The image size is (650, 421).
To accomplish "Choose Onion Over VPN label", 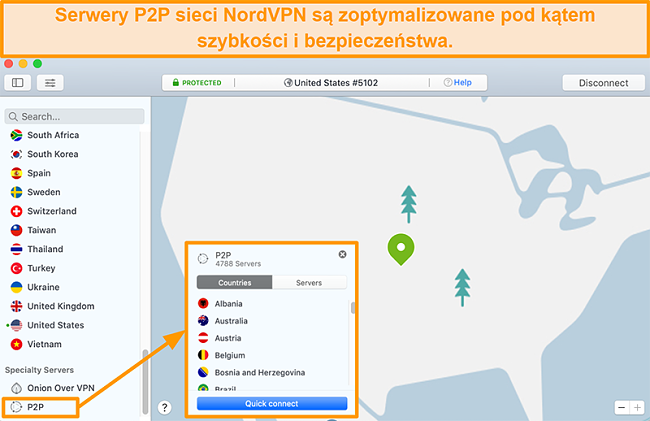I will 61,388.
